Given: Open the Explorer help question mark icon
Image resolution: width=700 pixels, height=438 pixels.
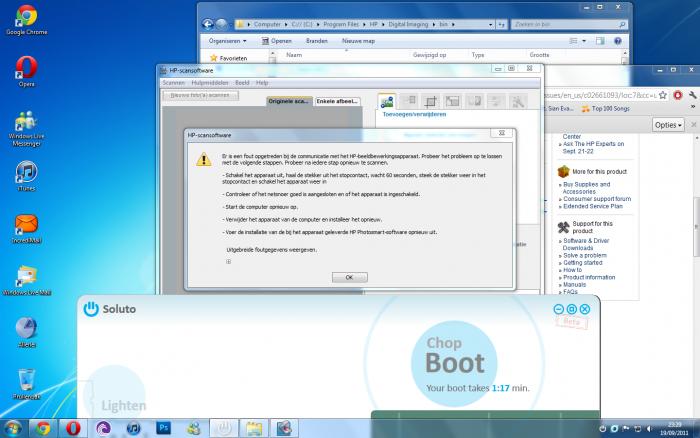Looking at the screenshot, I should coord(618,41).
